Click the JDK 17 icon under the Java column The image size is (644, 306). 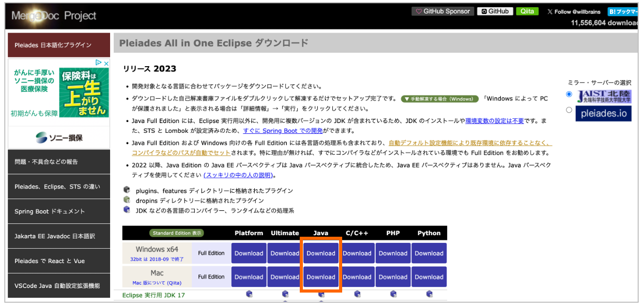pos(321,294)
